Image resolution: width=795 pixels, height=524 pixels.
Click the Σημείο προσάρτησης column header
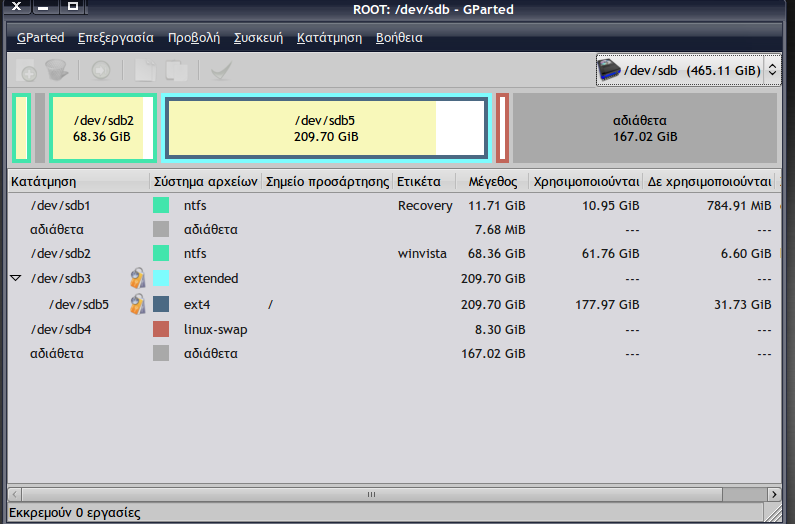point(327,181)
